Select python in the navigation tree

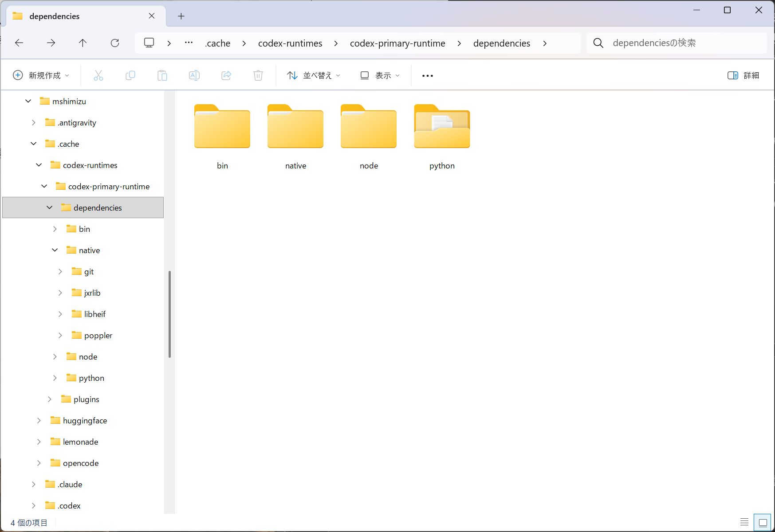91,378
